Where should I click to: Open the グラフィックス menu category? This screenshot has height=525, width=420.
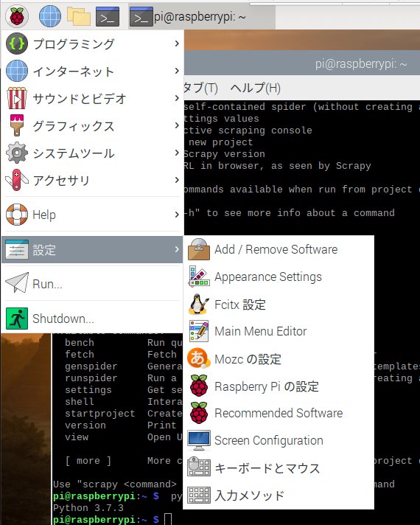92,125
